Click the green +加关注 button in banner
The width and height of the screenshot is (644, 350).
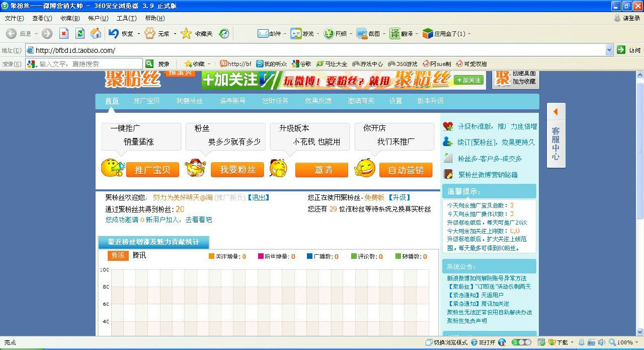(468, 80)
